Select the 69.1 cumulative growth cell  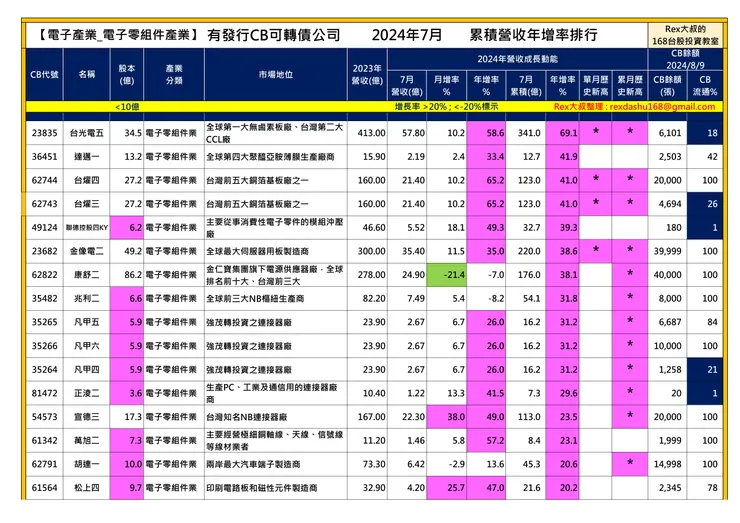point(562,133)
